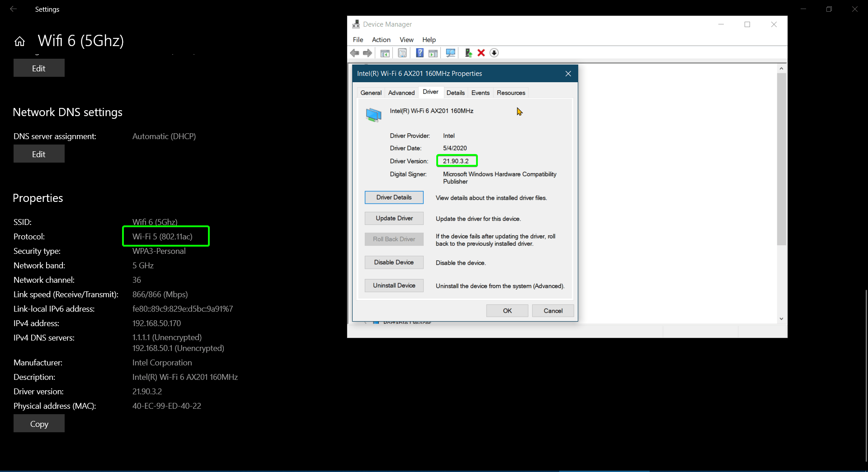Click the SSID value Wifi 6 (5Ghz)
868x472 pixels.
[x=155, y=222]
